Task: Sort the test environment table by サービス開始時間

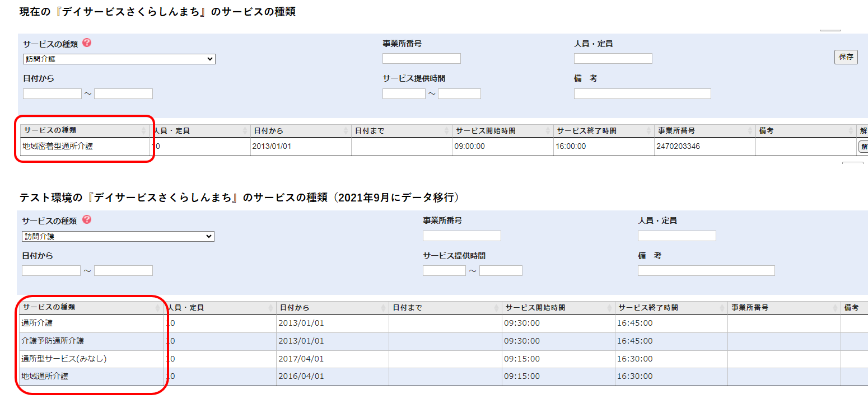Action: (558, 308)
